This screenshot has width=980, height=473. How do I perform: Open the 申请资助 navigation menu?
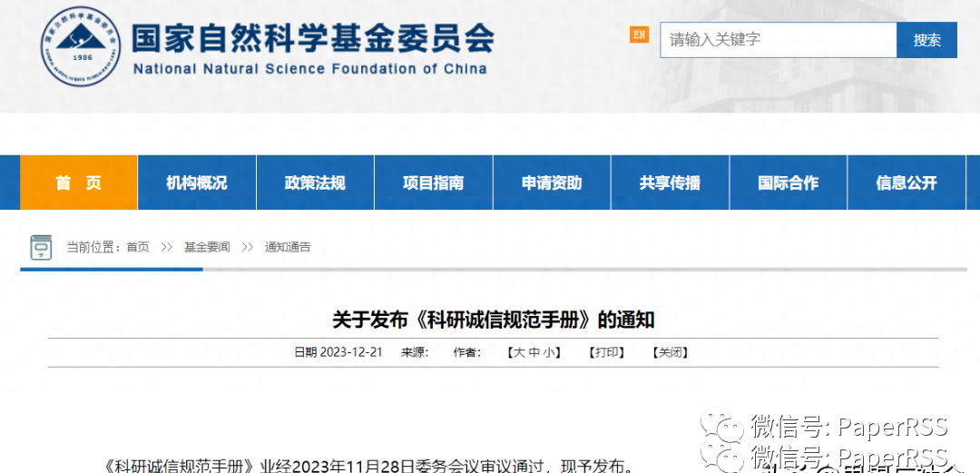(x=552, y=182)
